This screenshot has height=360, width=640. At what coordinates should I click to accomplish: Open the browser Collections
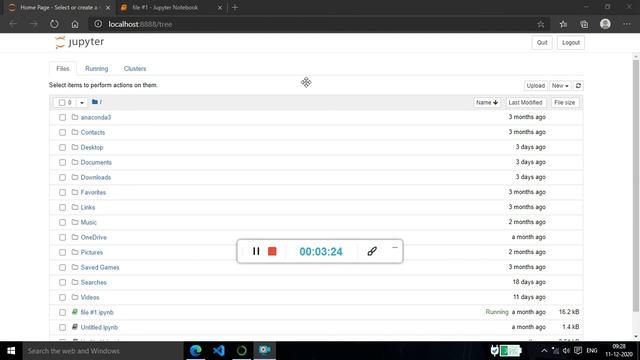[584, 24]
